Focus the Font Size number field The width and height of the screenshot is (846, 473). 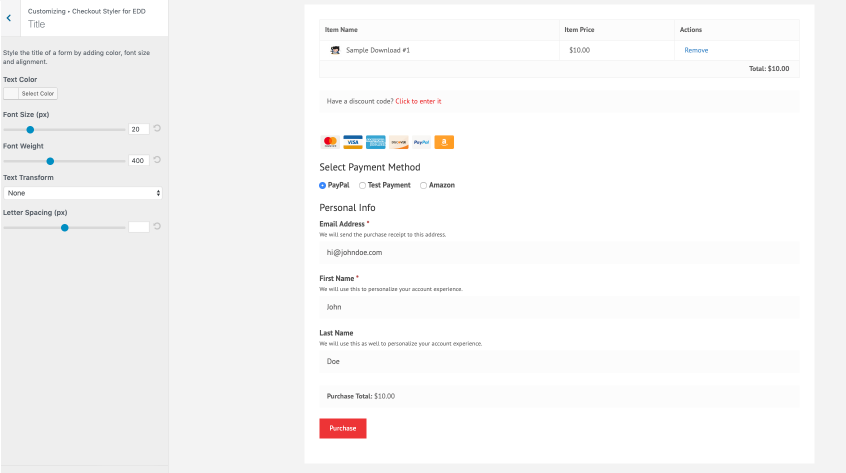pyautogui.click(x=139, y=129)
